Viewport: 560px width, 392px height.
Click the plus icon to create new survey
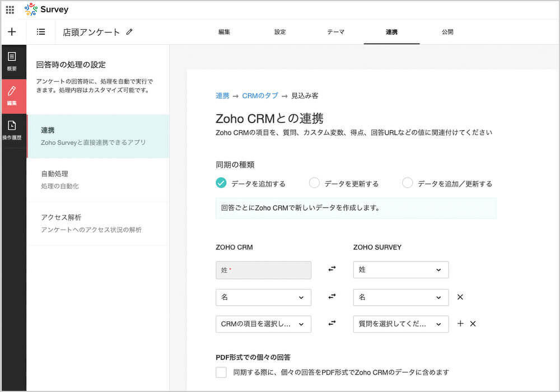coord(12,32)
